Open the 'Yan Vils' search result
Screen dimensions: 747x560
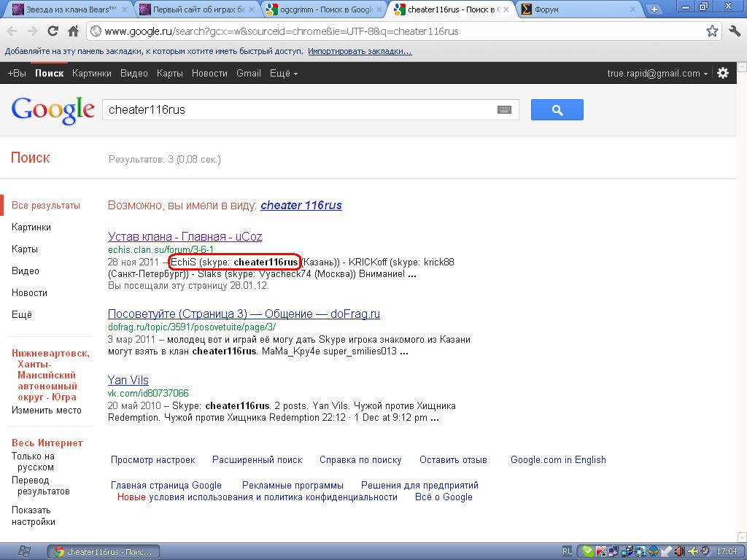128,380
